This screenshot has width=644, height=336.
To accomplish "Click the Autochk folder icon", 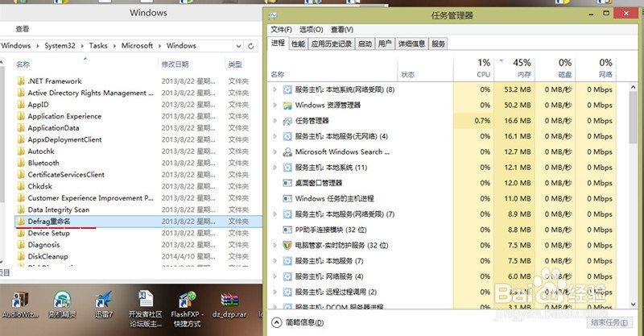I will coord(21,151).
